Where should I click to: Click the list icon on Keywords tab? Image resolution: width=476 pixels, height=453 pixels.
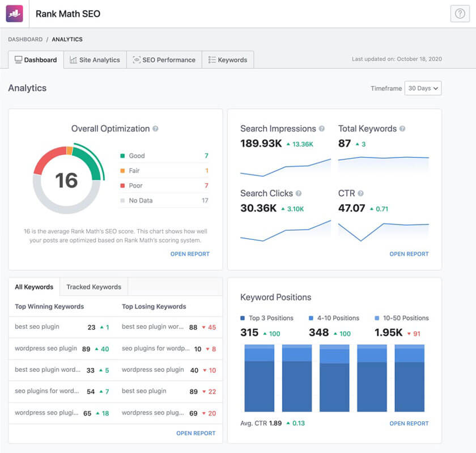tap(212, 60)
